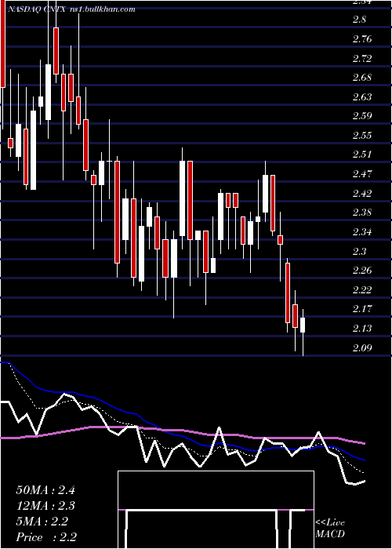The image size is (392, 549).
Task: Select the 2.8 price axis label
Action: pyautogui.click(x=359, y=20)
